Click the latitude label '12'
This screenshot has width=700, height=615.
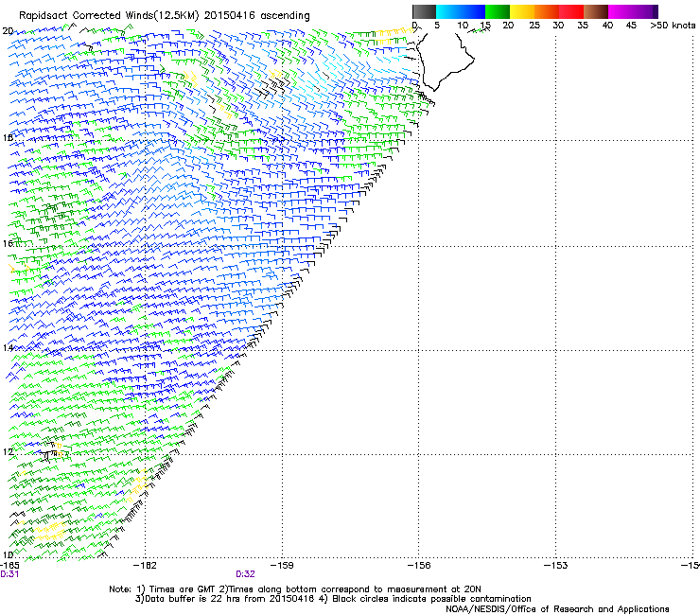[x=8, y=451]
